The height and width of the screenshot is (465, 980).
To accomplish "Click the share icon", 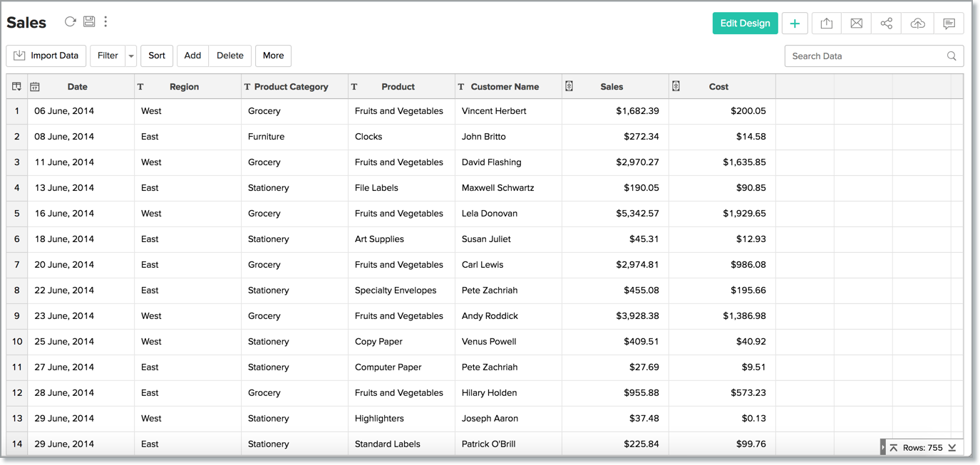I will pos(886,23).
